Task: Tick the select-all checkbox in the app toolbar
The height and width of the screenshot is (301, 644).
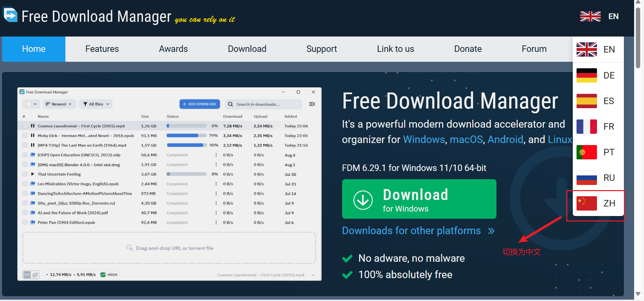Action: click(x=29, y=104)
